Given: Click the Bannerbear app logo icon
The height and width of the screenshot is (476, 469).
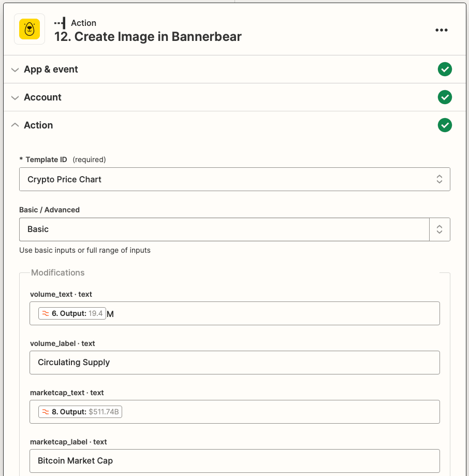Looking at the screenshot, I should 29,30.
